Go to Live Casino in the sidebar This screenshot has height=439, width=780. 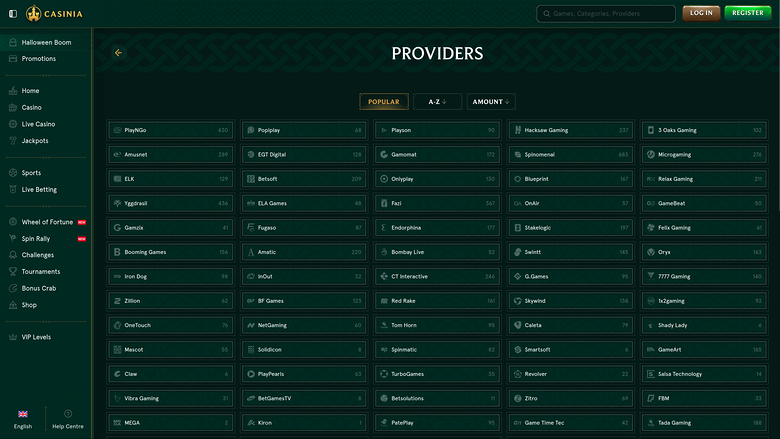click(38, 124)
